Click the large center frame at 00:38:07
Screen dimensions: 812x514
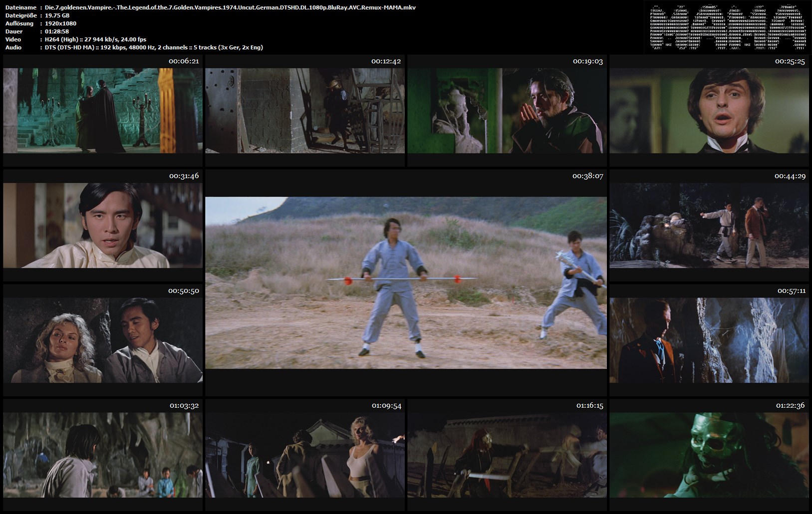pos(406,283)
